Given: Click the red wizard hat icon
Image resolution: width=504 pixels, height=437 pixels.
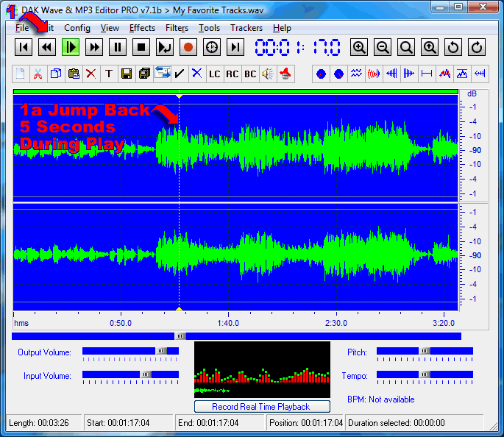Looking at the screenshot, I should pos(285,74).
